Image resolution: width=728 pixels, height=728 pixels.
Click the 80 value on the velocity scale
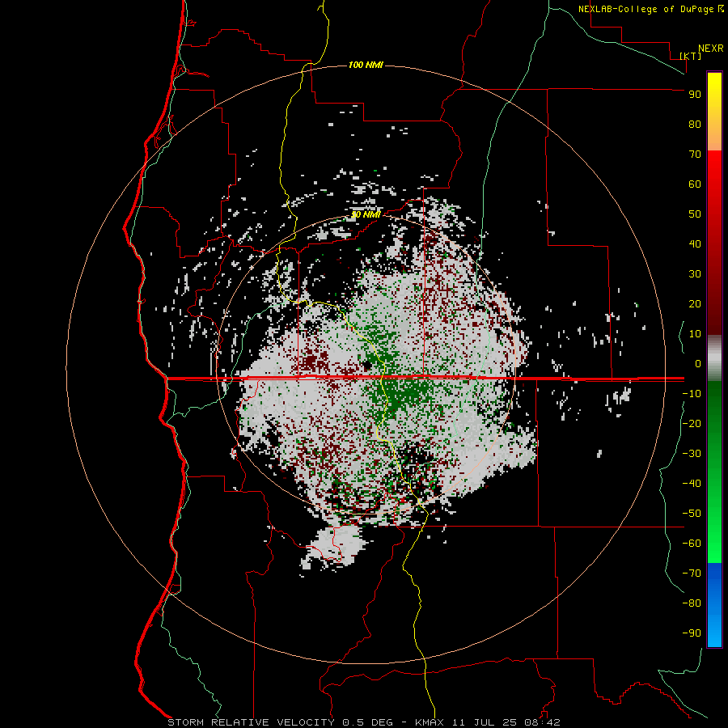click(x=695, y=125)
